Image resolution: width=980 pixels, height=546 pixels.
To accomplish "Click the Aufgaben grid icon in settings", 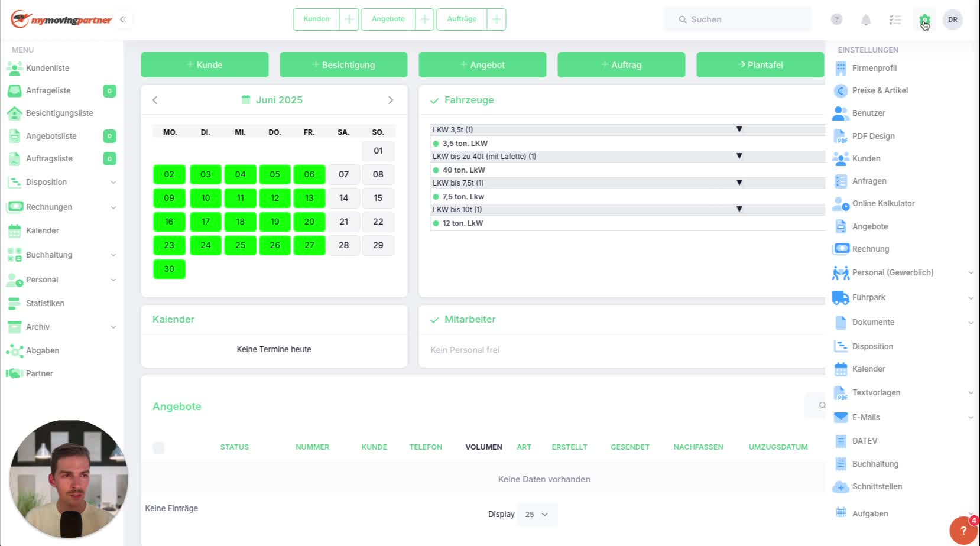I will point(841,513).
